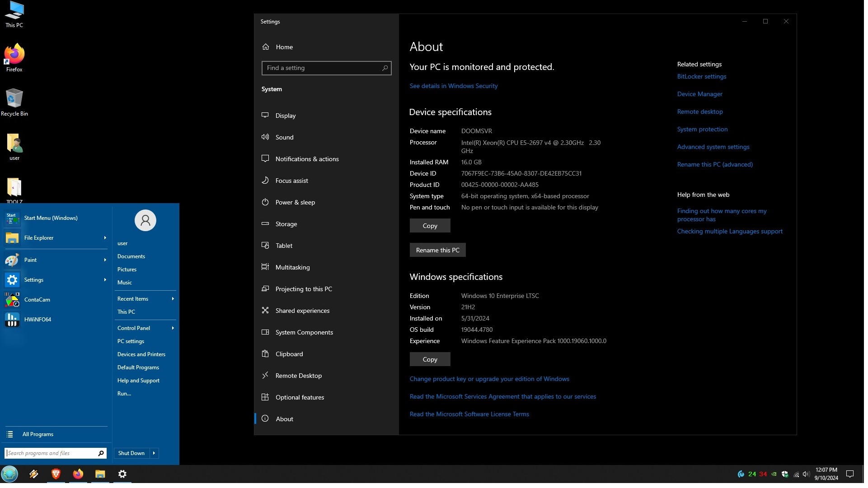Open Display settings icon in sidebar

[265, 115]
